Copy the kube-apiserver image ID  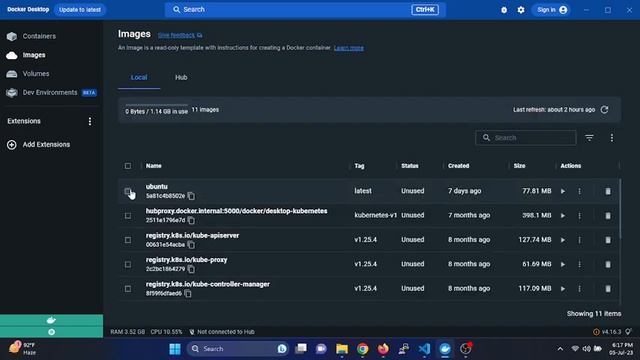(x=191, y=245)
